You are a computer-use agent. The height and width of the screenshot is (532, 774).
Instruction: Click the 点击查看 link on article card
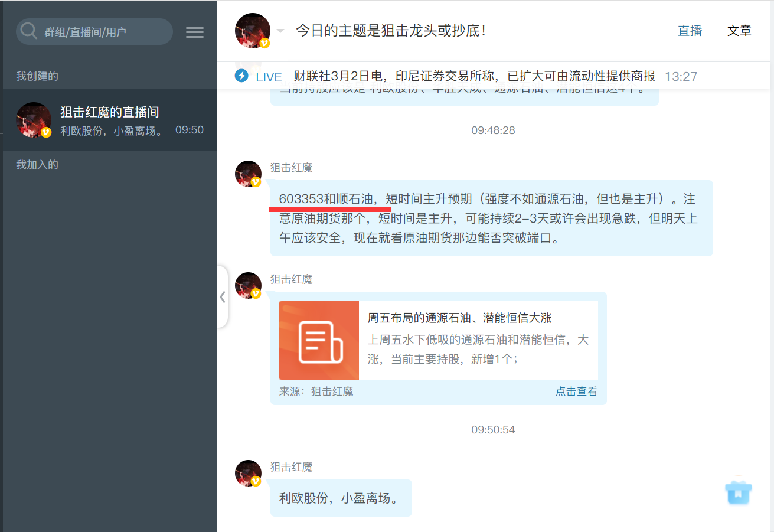click(576, 391)
